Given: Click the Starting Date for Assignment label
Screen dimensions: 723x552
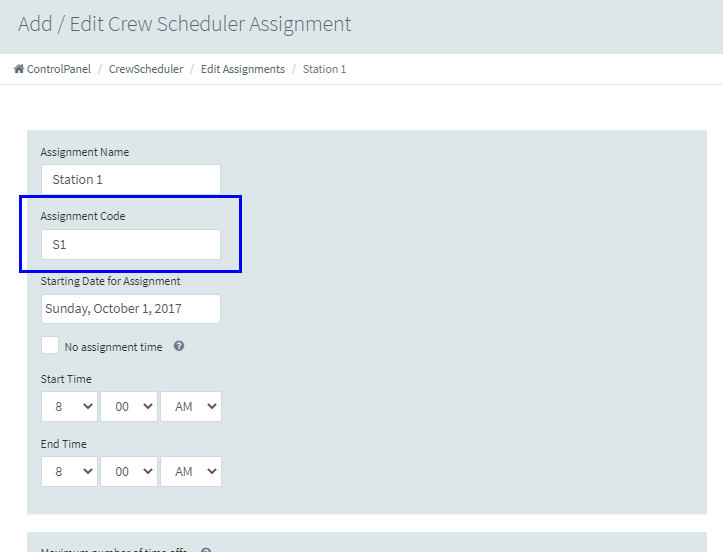Looking at the screenshot, I should coord(111,281).
